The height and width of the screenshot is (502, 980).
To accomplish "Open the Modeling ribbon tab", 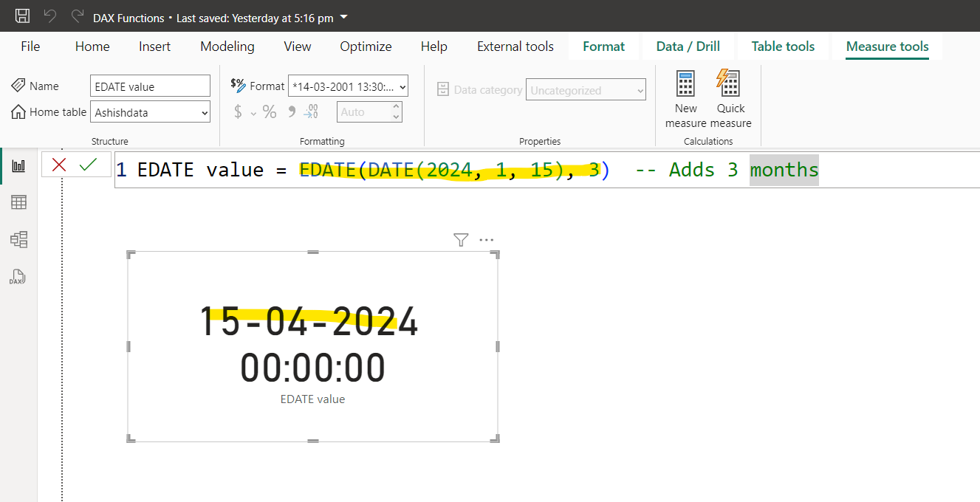I will click(x=227, y=46).
